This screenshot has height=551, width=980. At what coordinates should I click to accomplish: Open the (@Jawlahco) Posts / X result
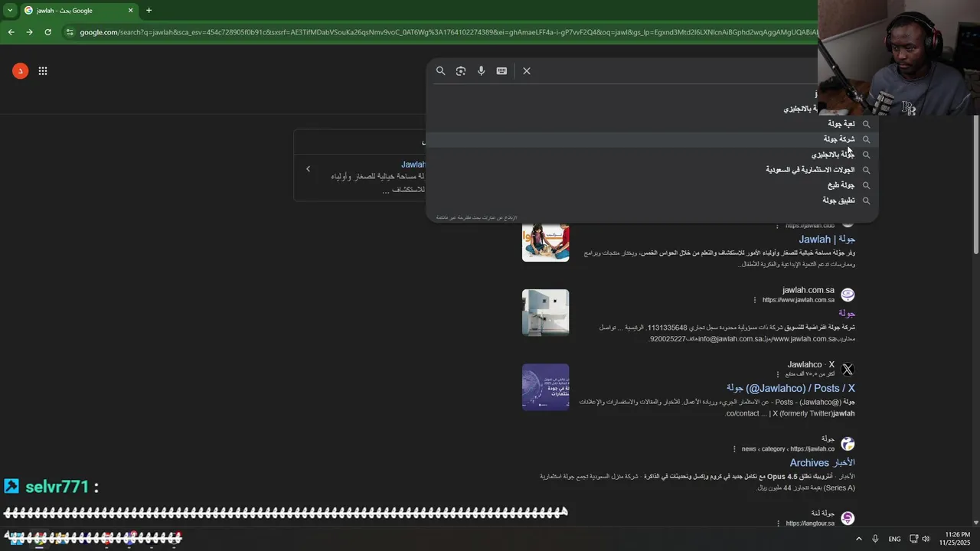click(x=791, y=388)
